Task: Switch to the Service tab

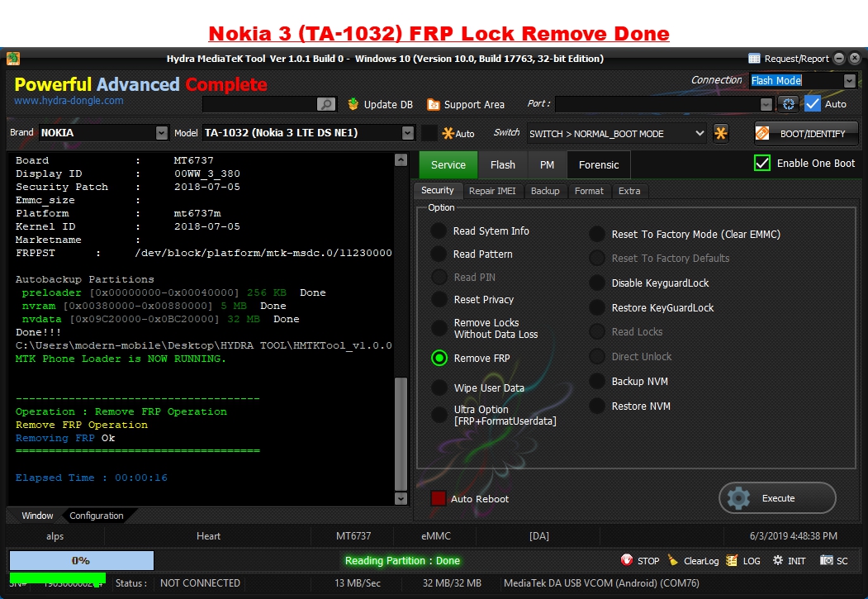Action: click(448, 165)
